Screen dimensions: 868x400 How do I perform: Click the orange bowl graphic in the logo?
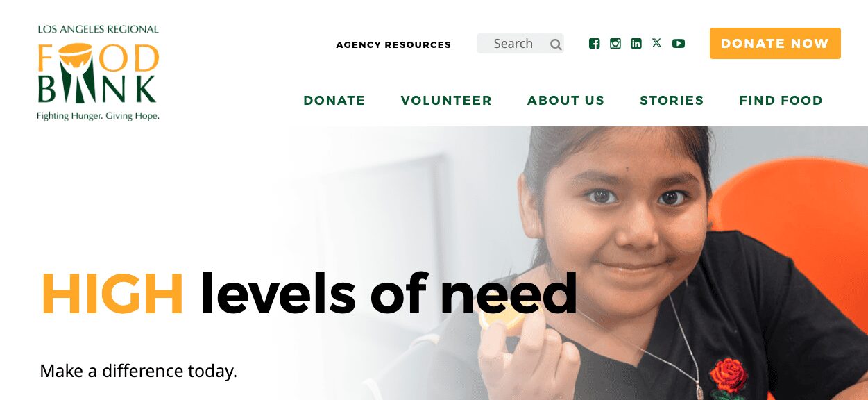74,52
